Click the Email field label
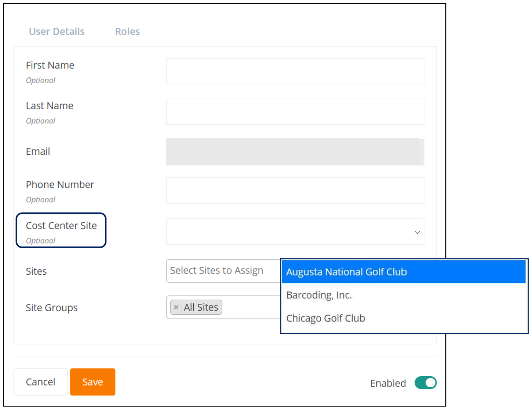 (x=38, y=151)
